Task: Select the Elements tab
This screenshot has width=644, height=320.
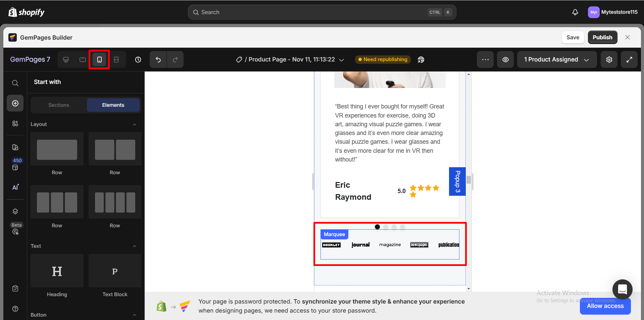Action: click(113, 105)
